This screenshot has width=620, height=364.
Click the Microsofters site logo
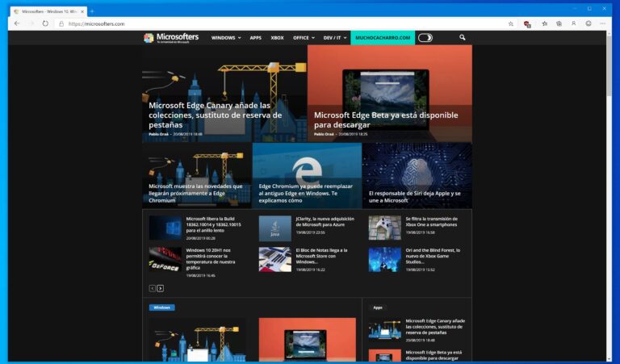coord(171,38)
